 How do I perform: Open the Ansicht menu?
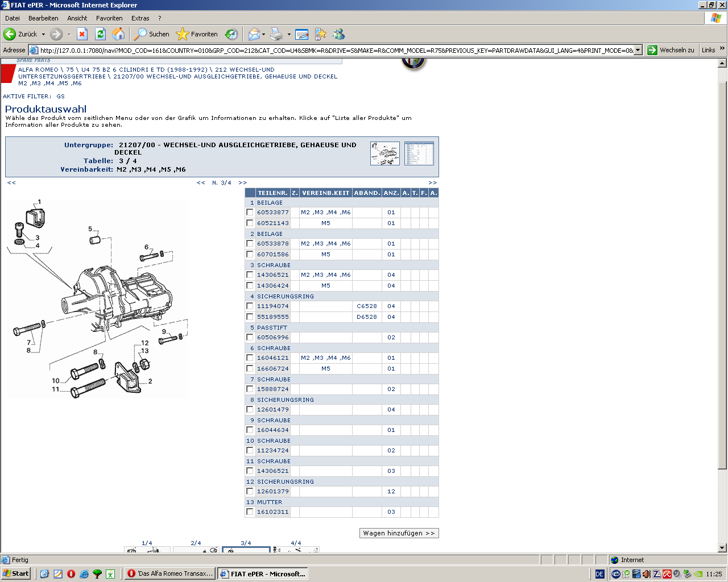[77, 18]
